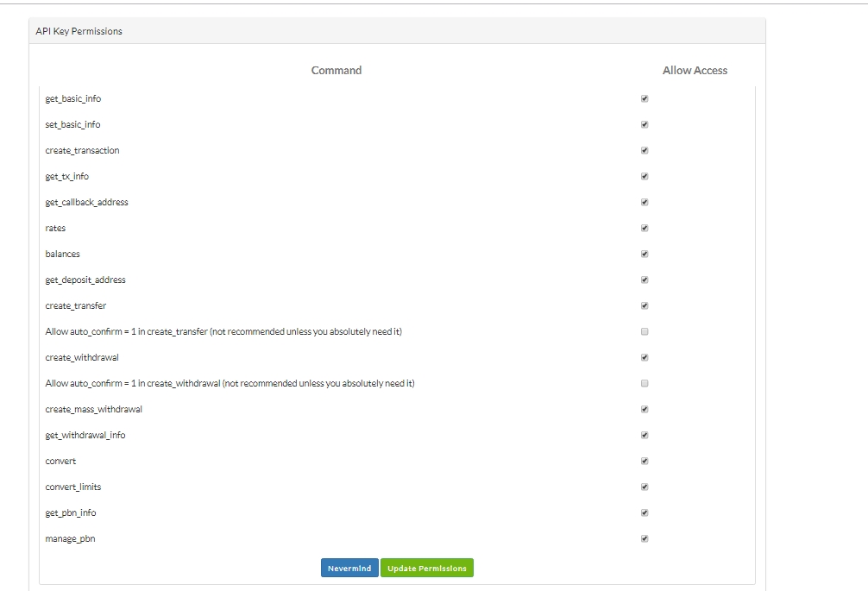Disable create_withdrawal permission

pyautogui.click(x=645, y=357)
